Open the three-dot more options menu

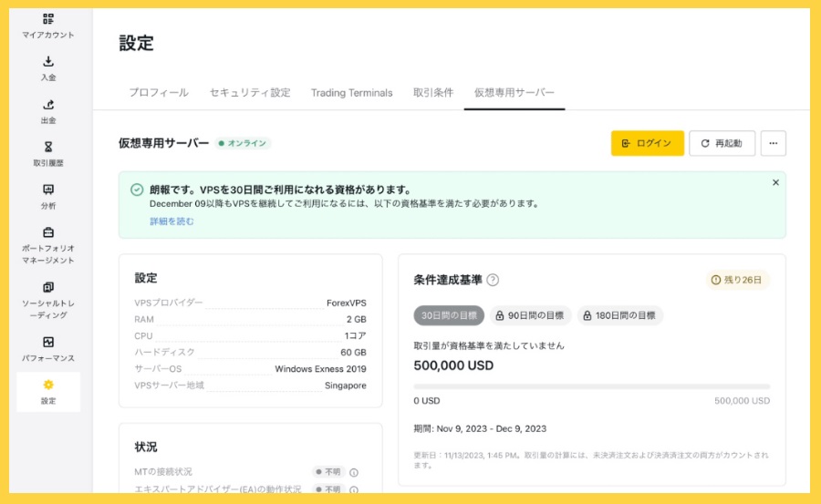click(x=773, y=143)
